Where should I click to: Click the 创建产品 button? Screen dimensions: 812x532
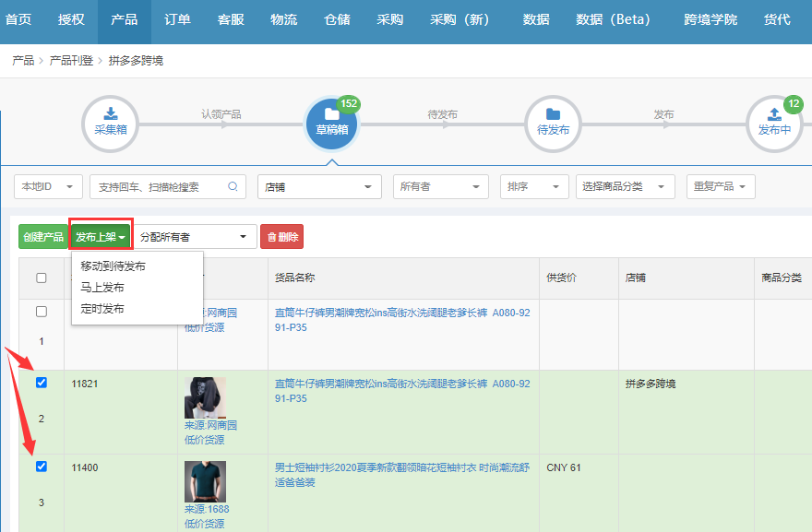43,236
